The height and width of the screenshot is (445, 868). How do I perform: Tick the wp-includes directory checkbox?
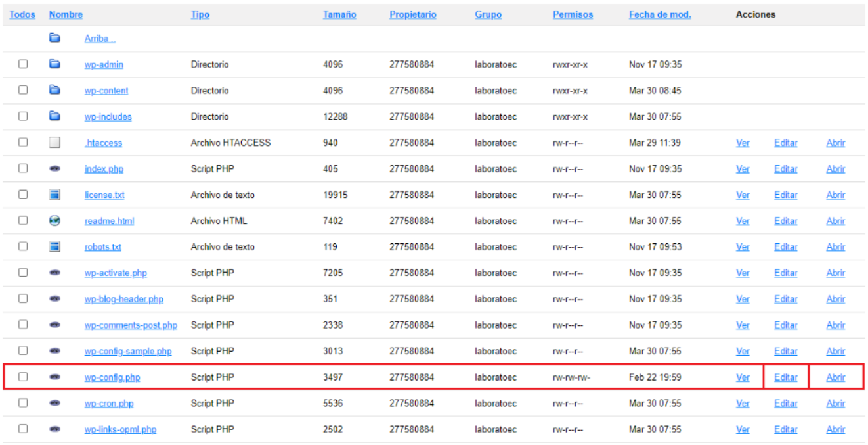tap(23, 116)
